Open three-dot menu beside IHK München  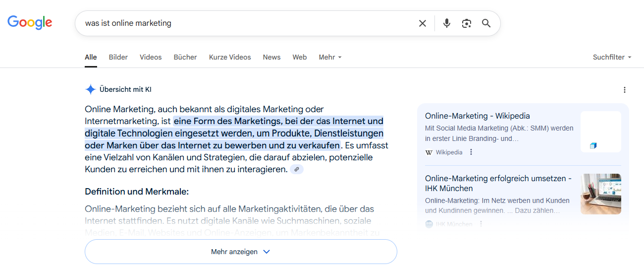click(481, 224)
